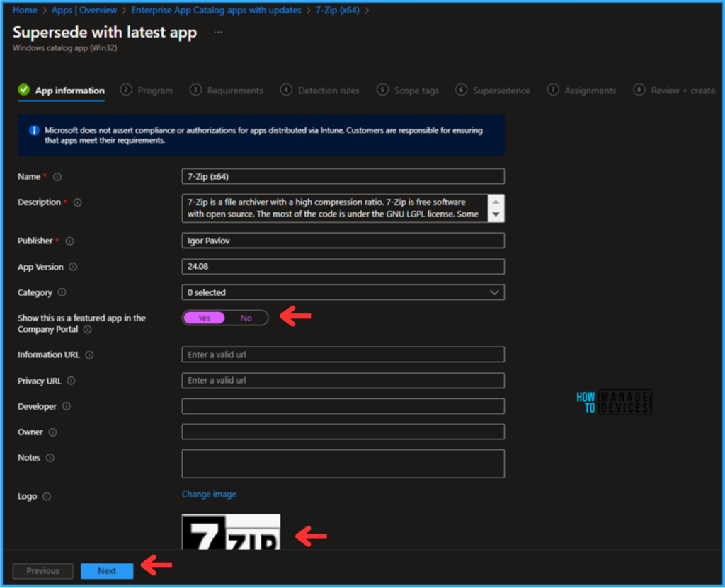This screenshot has width=725, height=588.
Task: Open the Scope tags step
Action: (408, 91)
